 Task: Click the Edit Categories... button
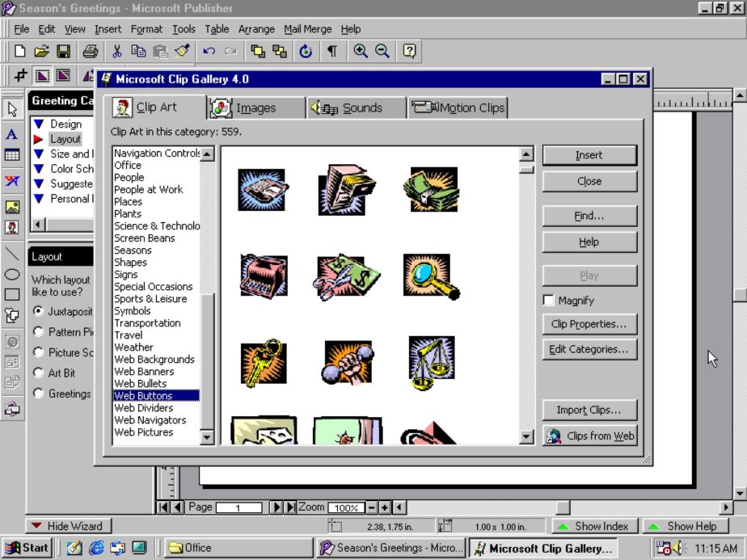pos(589,350)
